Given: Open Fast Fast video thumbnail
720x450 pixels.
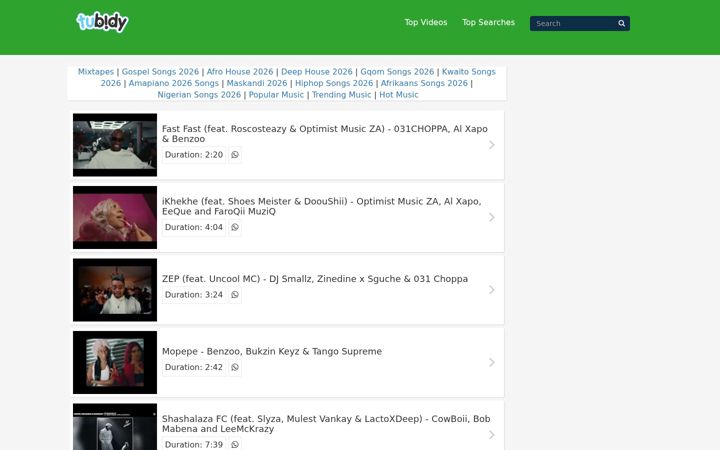Looking at the screenshot, I should tap(115, 145).
